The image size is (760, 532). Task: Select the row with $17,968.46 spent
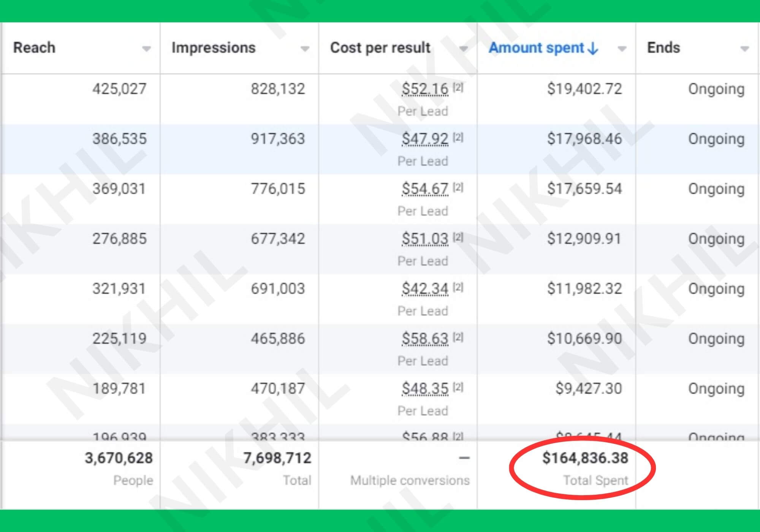[584, 139]
